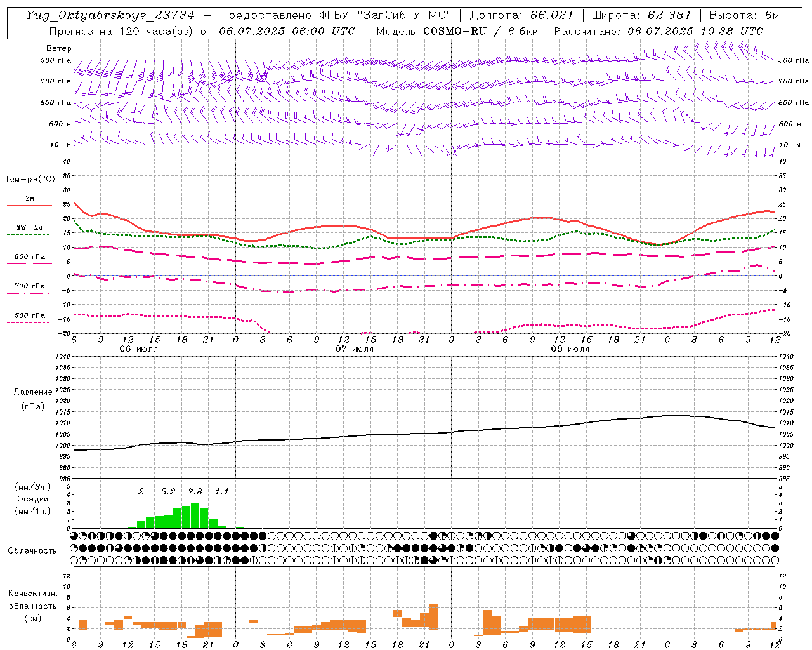Click the 07 июля date label
The width and height of the screenshot is (812, 650).
(355, 348)
